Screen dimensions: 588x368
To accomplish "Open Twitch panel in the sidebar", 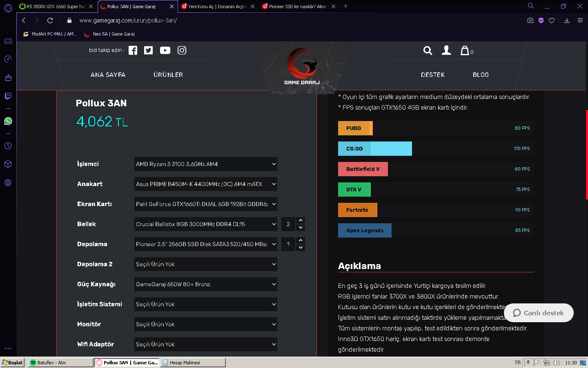I will (x=8, y=96).
